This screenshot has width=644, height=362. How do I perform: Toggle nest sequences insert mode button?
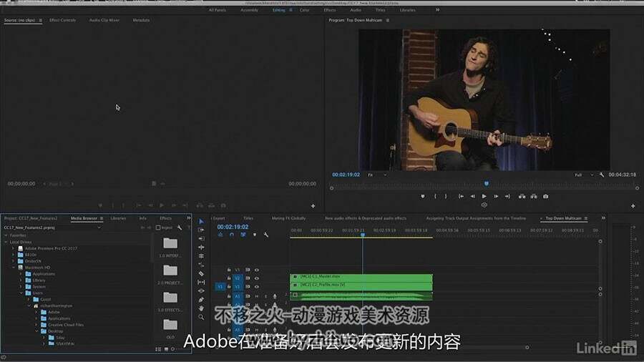pos(220,235)
